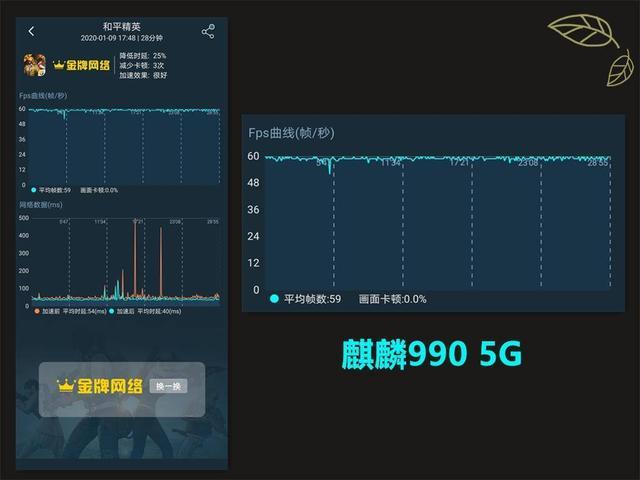Click the 28:55 marker in enlarged Fps chart

pos(598,163)
